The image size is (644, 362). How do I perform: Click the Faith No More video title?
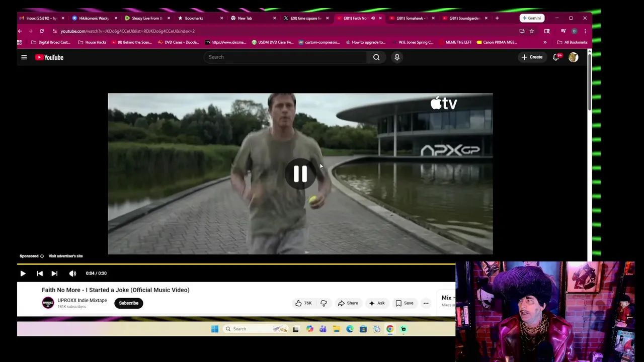pyautogui.click(x=116, y=290)
